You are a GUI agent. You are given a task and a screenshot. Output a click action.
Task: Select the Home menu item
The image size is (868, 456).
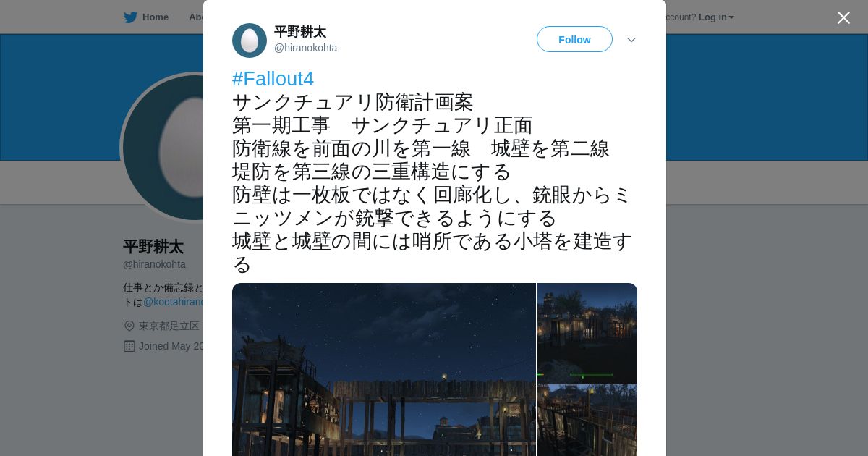click(146, 17)
